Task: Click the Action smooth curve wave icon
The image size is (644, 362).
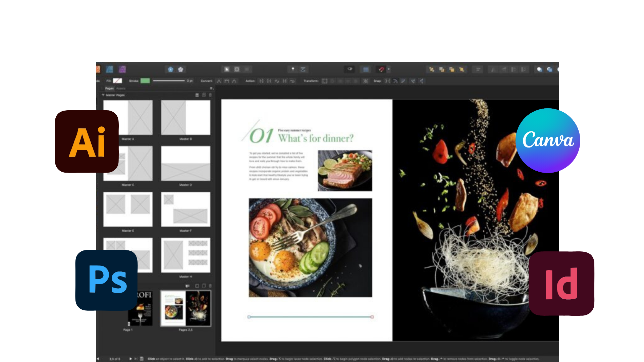Action: 277,81
